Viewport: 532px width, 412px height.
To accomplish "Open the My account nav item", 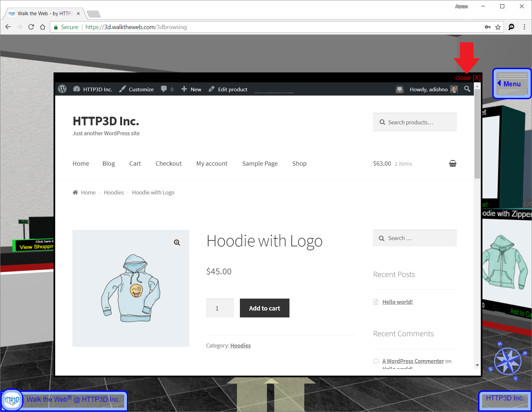I will tap(212, 164).
